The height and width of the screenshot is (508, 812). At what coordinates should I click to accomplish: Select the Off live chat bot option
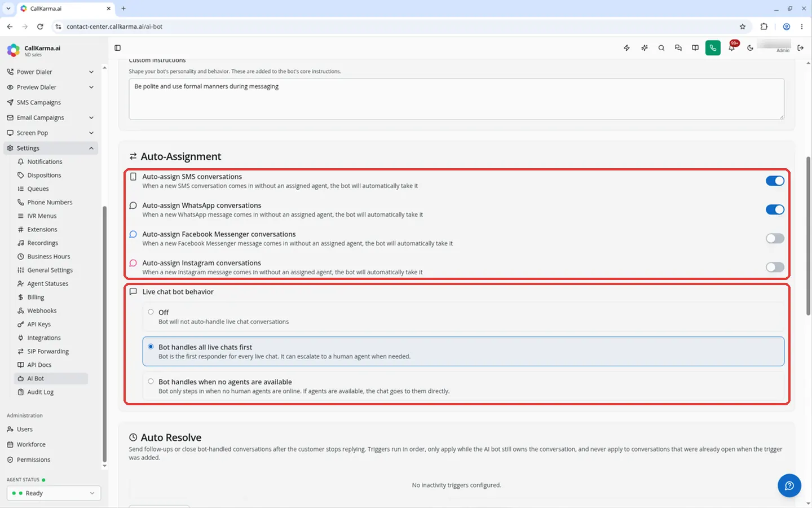151,312
